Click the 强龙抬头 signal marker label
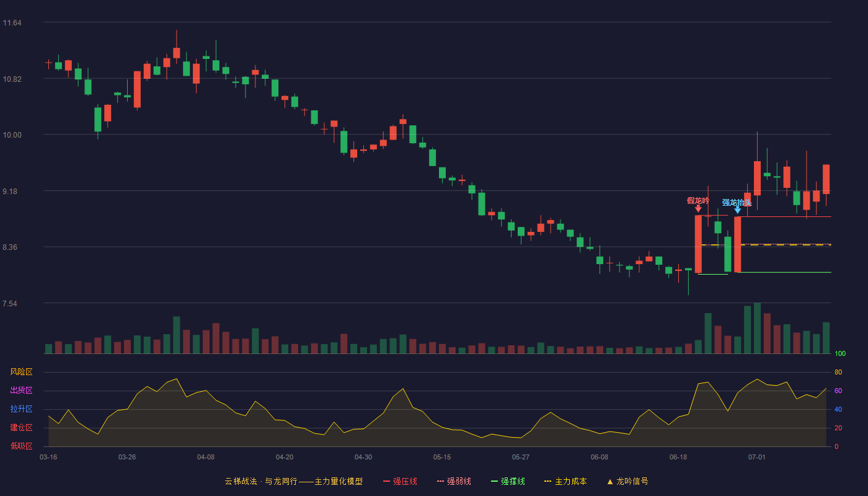Screen dimensions: 868x496 click(x=737, y=203)
